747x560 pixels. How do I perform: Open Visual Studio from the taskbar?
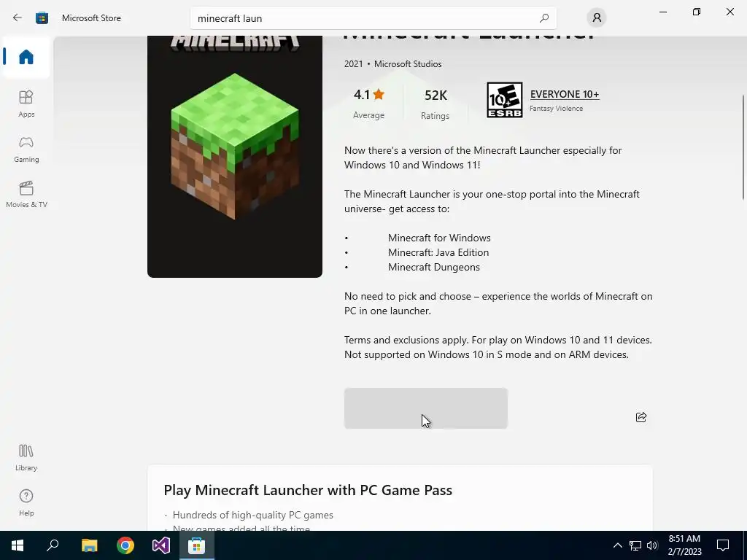pyautogui.click(x=161, y=545)
